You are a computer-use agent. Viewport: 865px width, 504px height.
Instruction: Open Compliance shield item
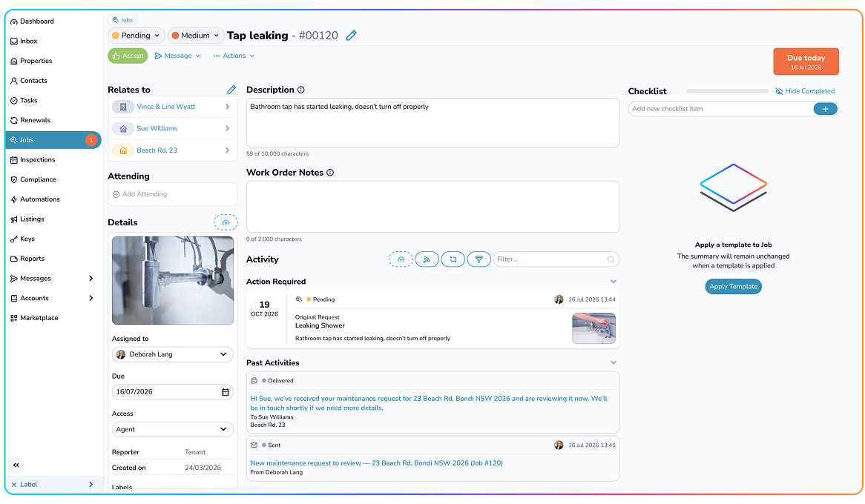[33, 180]
